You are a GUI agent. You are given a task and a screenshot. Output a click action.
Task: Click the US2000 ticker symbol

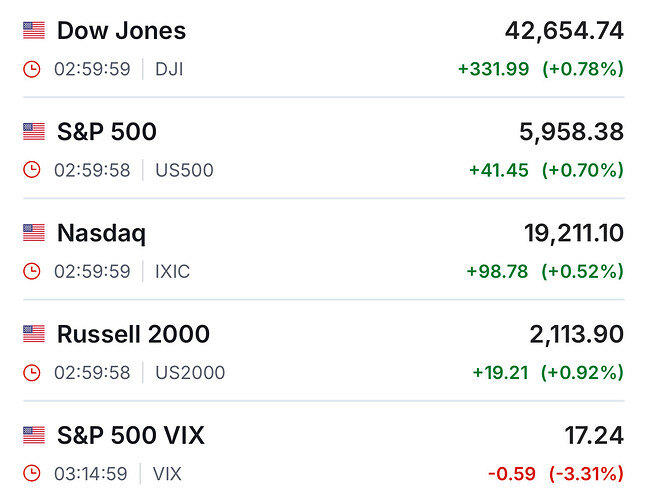point(190,372)
